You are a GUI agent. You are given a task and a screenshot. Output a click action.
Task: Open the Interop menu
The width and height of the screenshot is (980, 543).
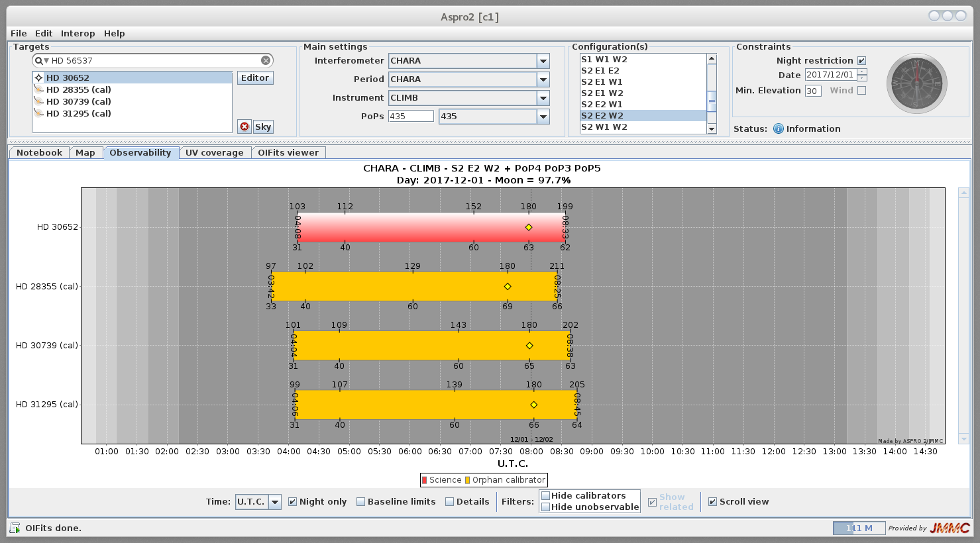(x=78, y=33)
